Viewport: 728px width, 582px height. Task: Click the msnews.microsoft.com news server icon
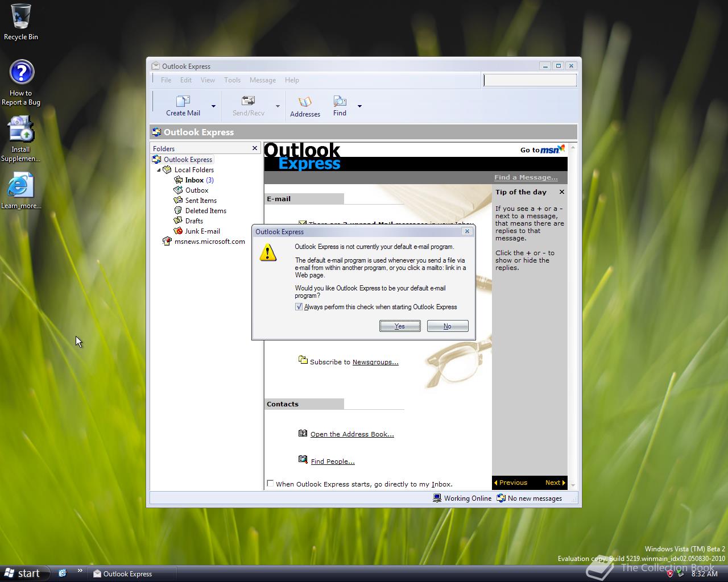pyautogui.click(x=167, y=242)
